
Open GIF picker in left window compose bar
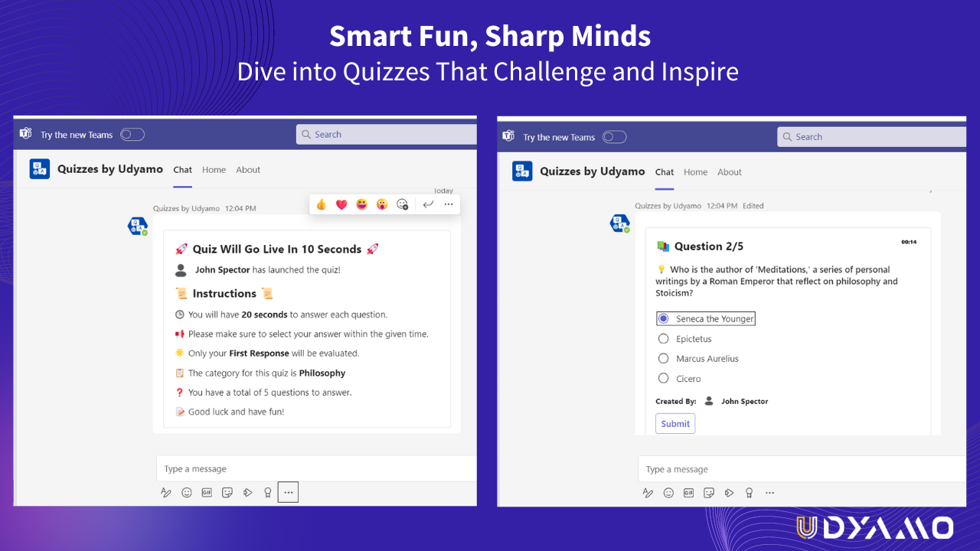tap(207, 493)
